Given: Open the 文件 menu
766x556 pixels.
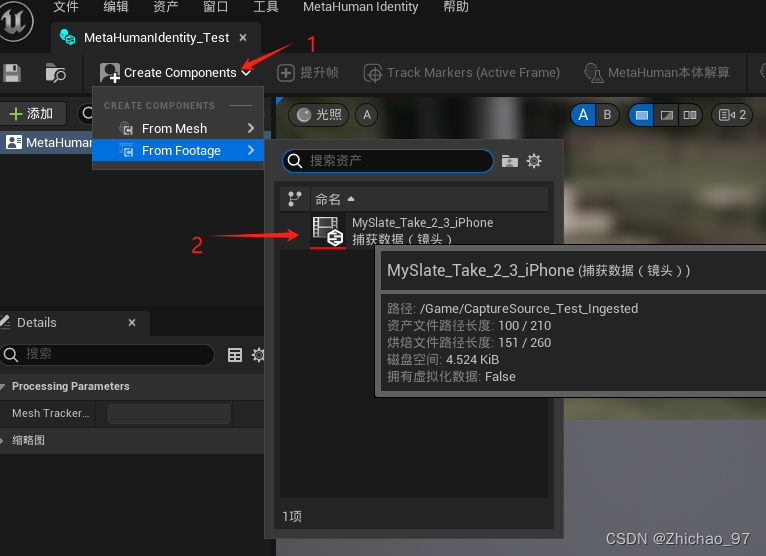Looking at the screenshot, I should (x=66, y=7).
